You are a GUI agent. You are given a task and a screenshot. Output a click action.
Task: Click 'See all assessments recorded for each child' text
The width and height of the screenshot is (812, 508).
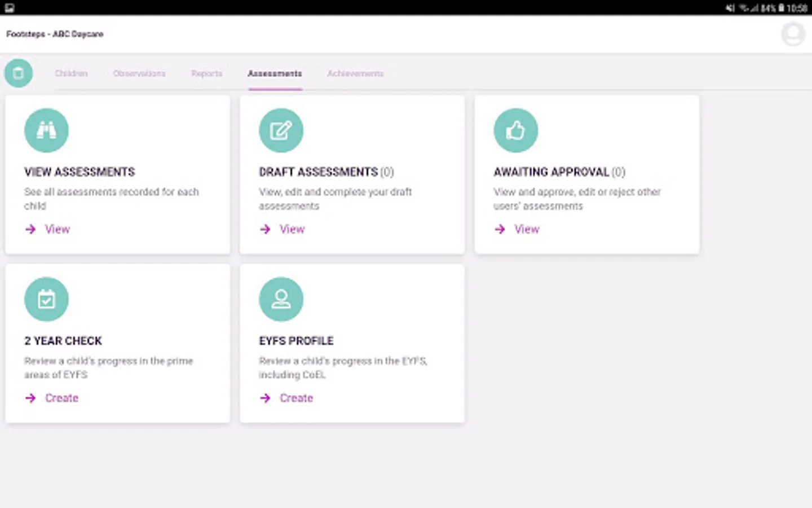(112, 199)
